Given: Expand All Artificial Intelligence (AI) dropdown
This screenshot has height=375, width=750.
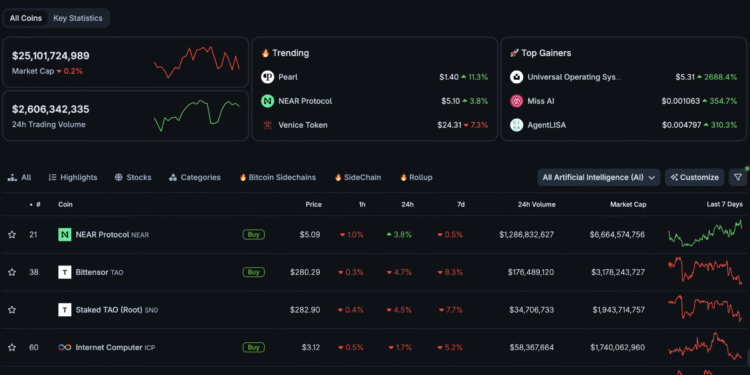Looking at the screenshot, I should tap(599, 177).
